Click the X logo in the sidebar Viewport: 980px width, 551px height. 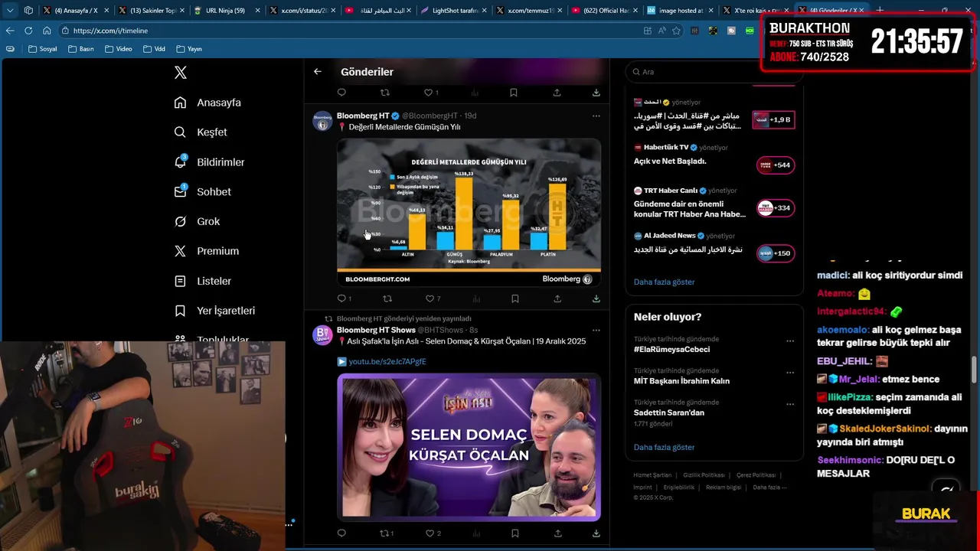[181, 73]
